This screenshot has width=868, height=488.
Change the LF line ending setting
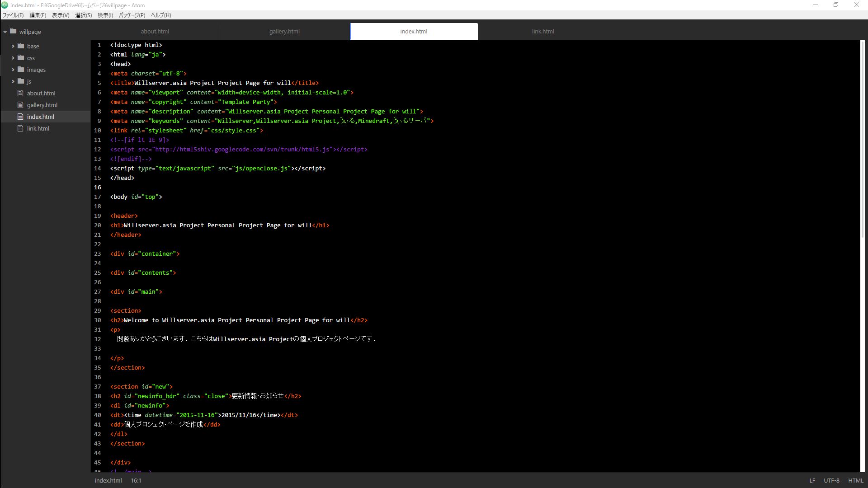[x=812, y=480]
